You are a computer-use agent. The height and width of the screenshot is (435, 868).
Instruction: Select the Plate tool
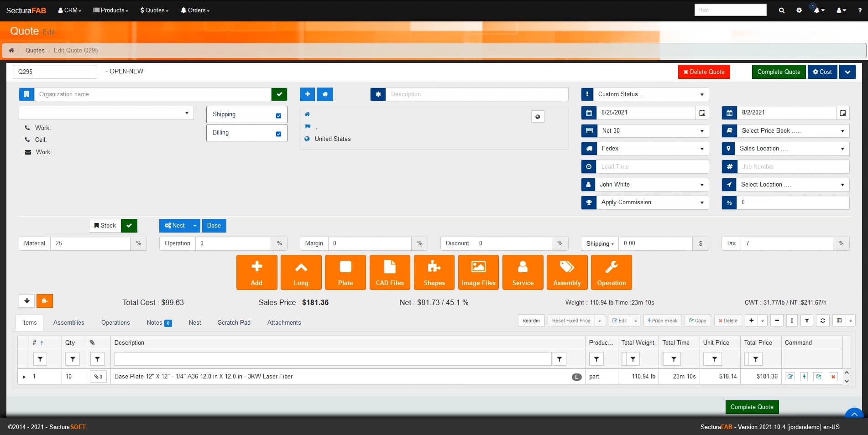pos(345,272)
